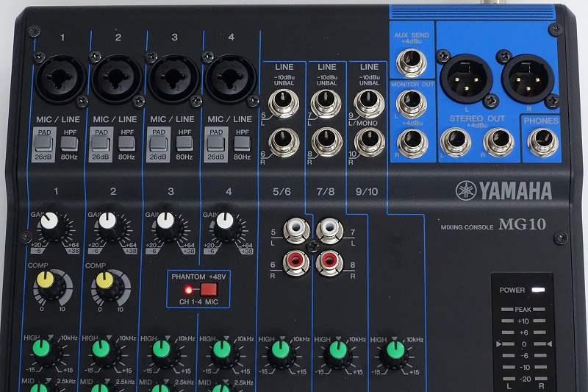Viewport: 588px width, 392px height.
Task: Click the MONITOR OUT R jack
Action: click(x=412, y=143)
